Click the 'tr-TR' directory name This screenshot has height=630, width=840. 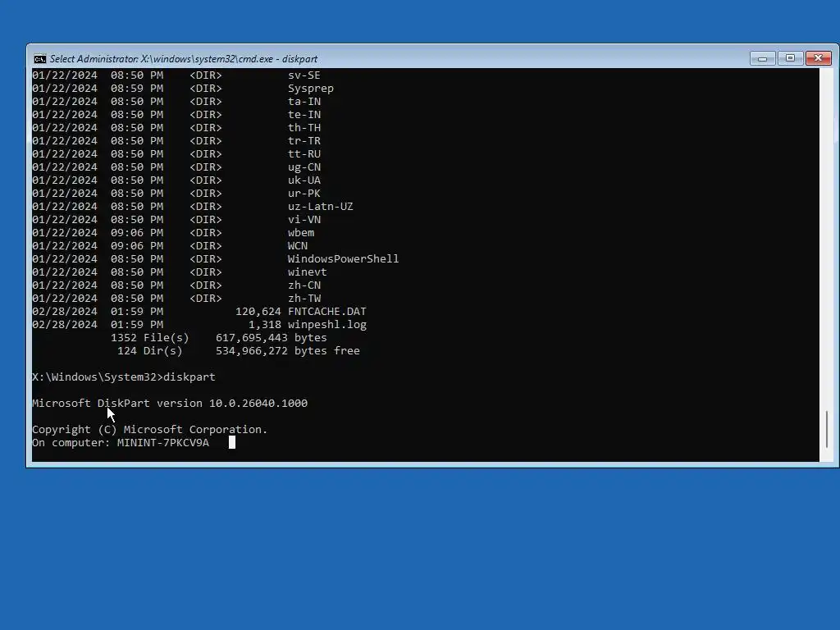click(x=304, y=141)
